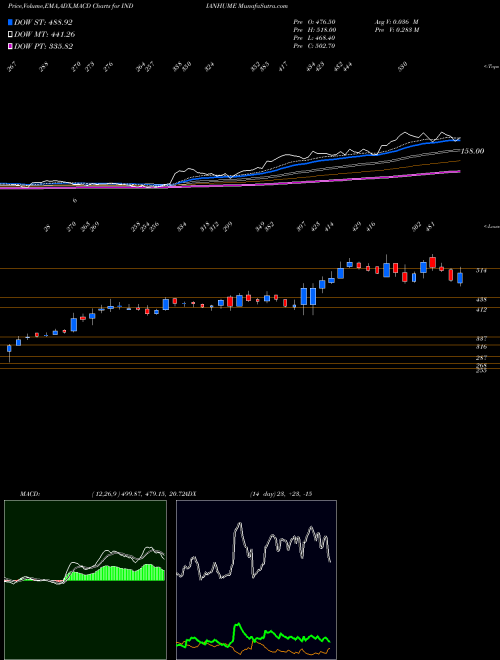Image resolution: width=500 pixels, height=660 pixels.
Task: Click the '158.00' label on EMA chart
Action: click(x=473, y=151)
